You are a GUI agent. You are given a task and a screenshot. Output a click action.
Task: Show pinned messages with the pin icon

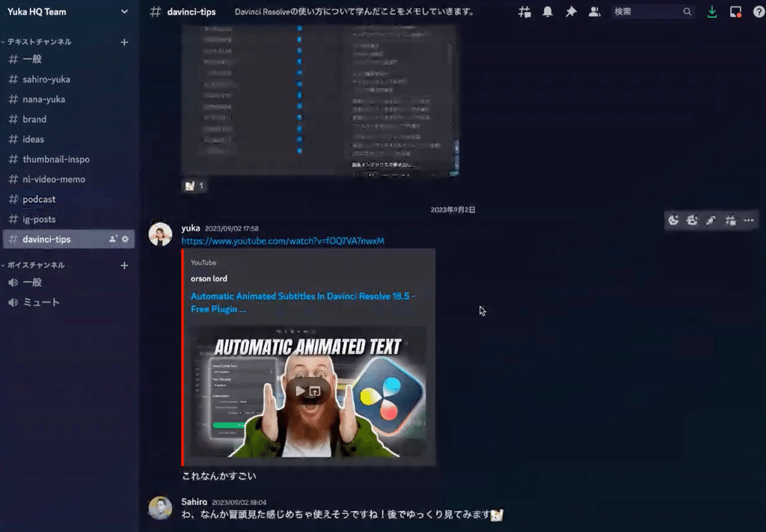(571, 12)
